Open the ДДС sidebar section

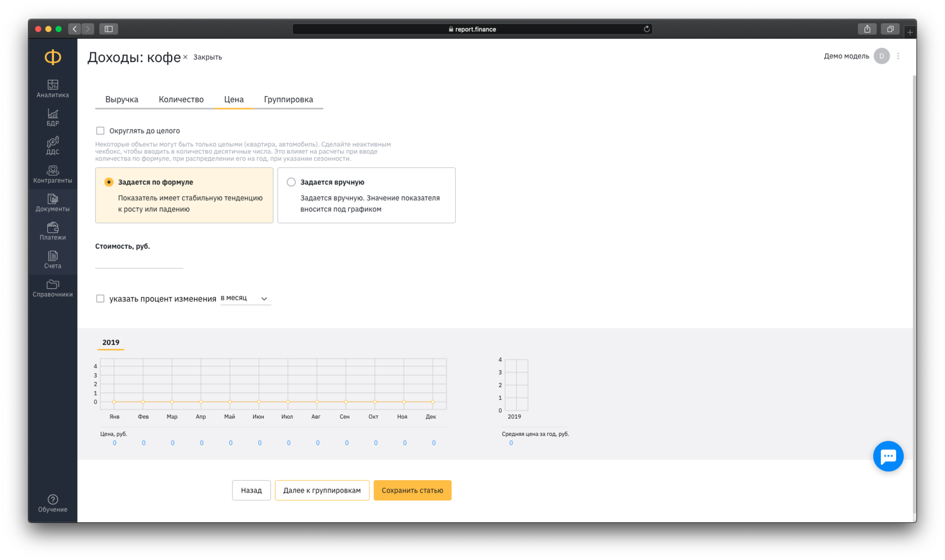click(53, 146)
